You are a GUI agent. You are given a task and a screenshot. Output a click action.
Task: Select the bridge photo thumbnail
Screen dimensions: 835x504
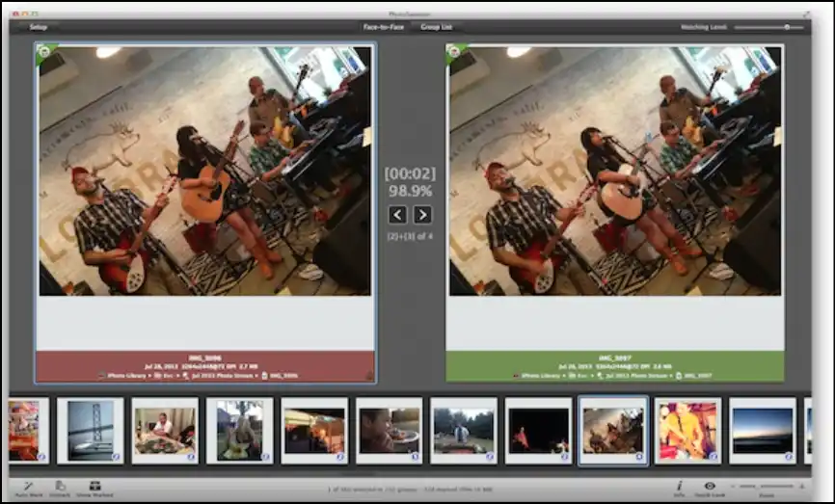pos(91,431)
